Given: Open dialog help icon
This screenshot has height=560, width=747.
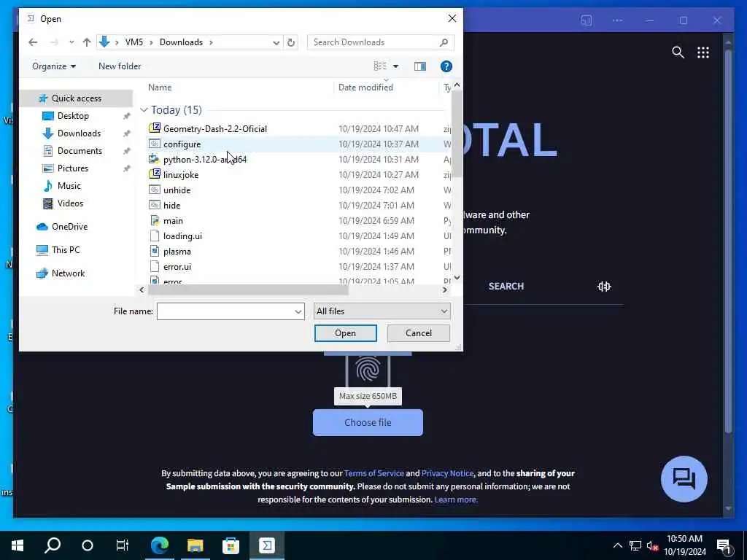Looking at the screenshot, I should [x=446, y=66].
